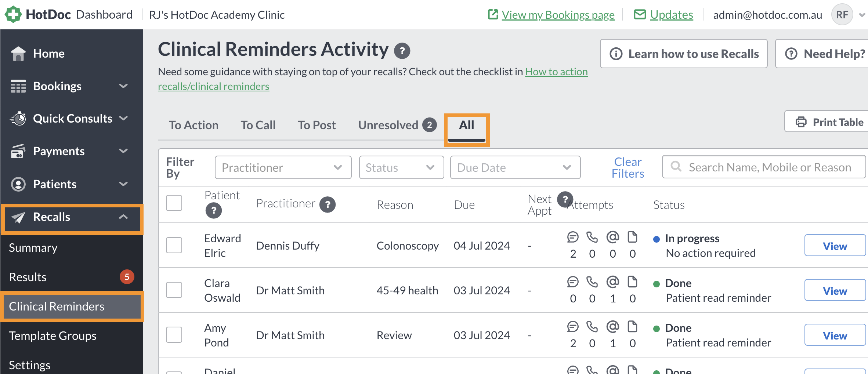The width and height of the screenshot is (868, 374).
Task: Click the search magnifier icon in search box
Action: (676, 167)
